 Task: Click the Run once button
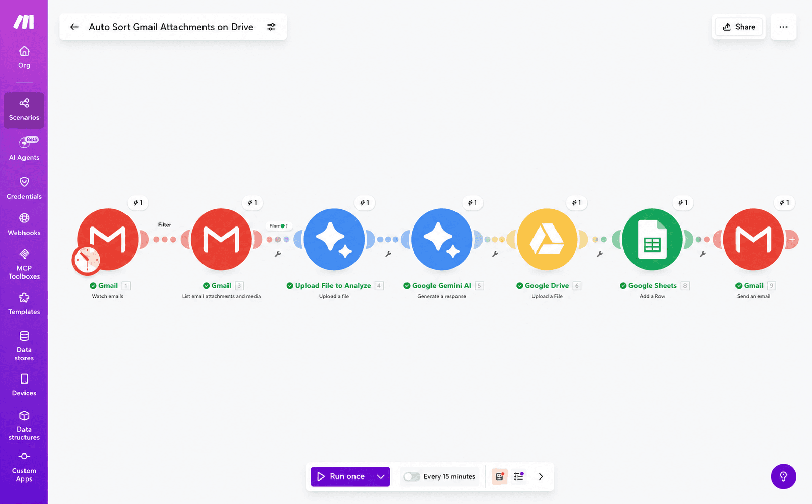click(341, 476)
